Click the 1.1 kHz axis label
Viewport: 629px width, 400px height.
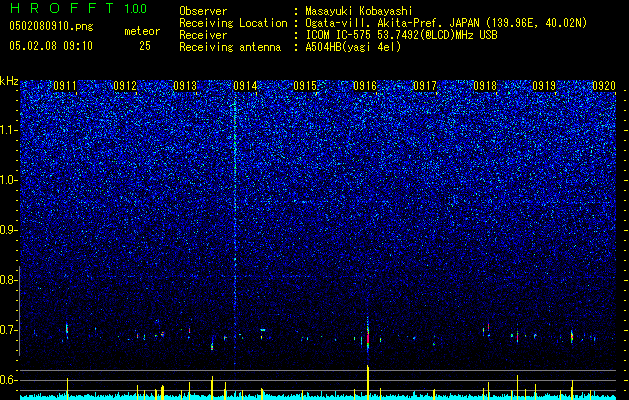pyautogui.click(x=8, y=130)
